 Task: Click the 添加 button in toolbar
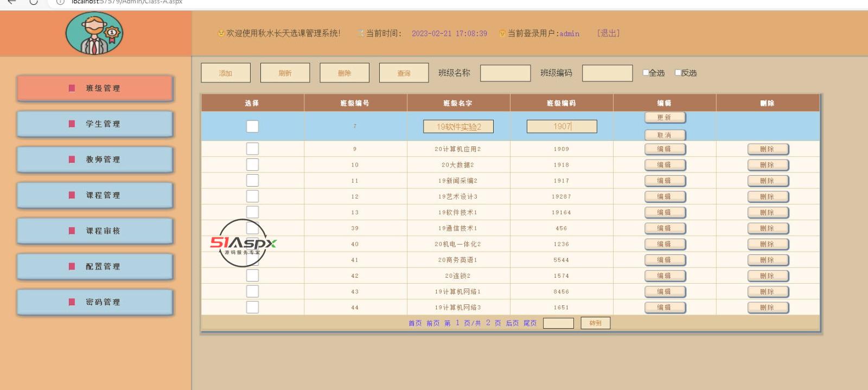(x=226, y=73)
